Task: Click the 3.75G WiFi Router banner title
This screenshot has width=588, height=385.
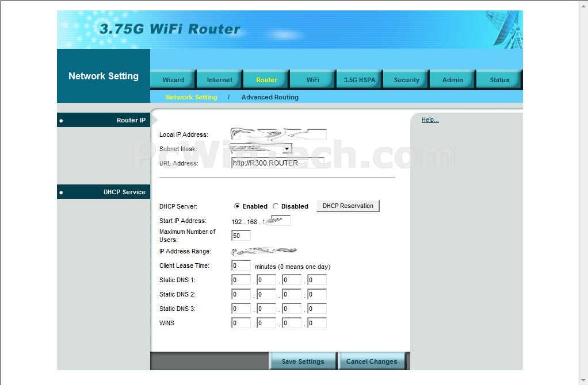Action: 170,29
